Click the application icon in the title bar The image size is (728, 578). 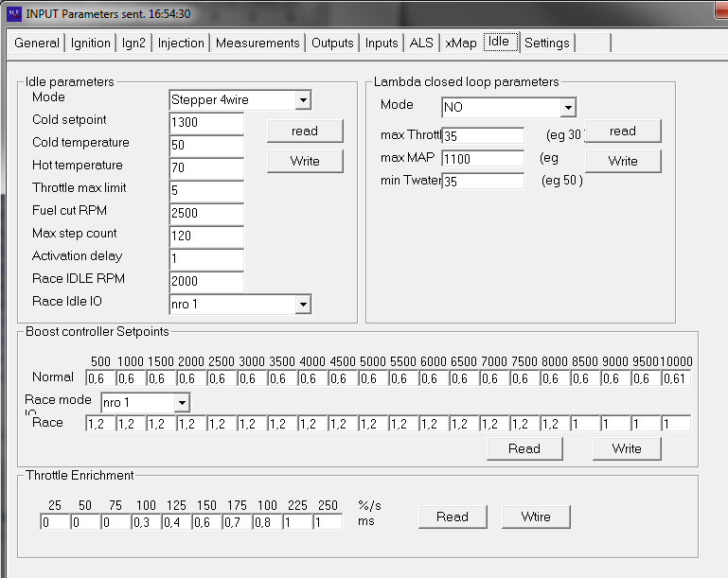pyautogui.click(x=14, y=14)
